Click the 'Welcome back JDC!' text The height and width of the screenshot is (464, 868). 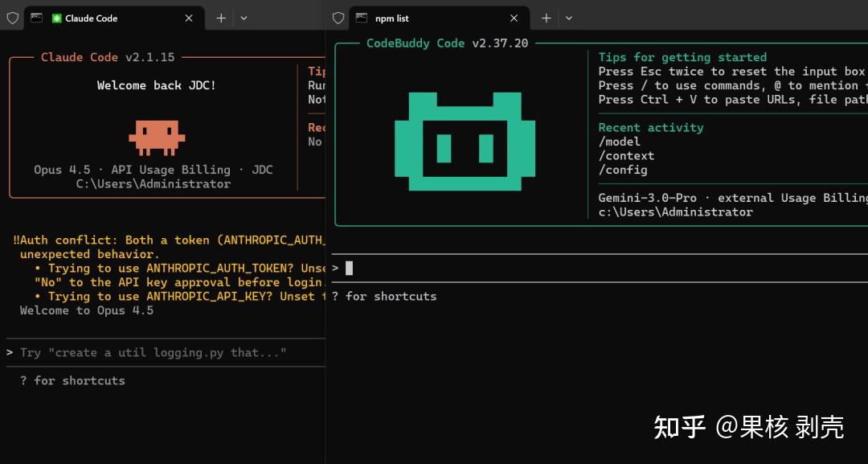[x=157, y=85]
